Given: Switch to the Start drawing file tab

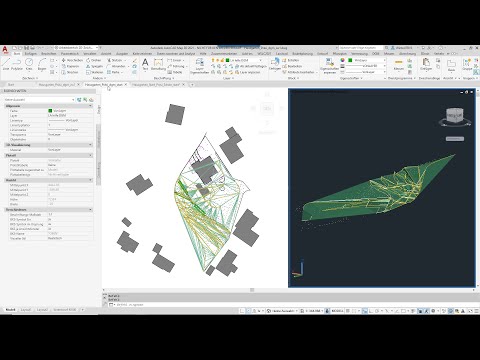Looking at the screenshot, I should click(11, 85).
